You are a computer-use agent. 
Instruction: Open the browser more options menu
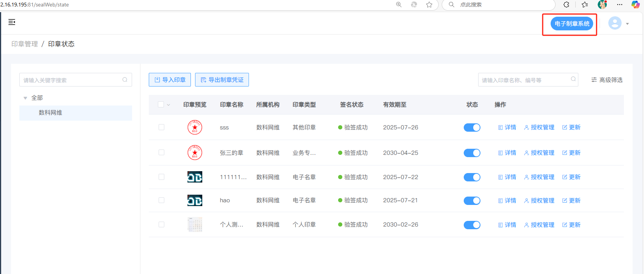(620, 5)
